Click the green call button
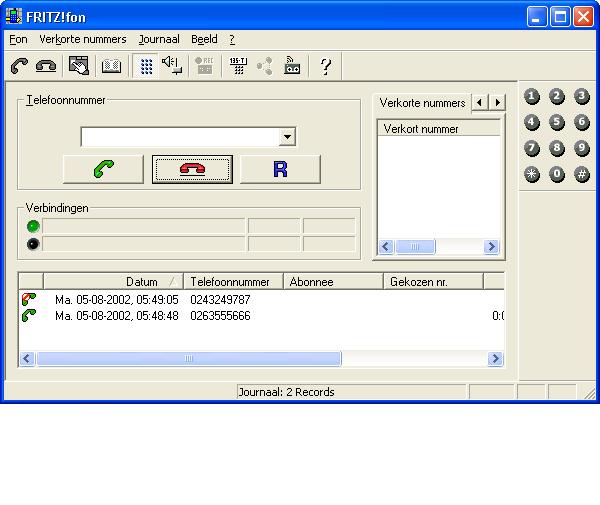The height and width of the screenshot is (505, 600). tap(103, 169)
